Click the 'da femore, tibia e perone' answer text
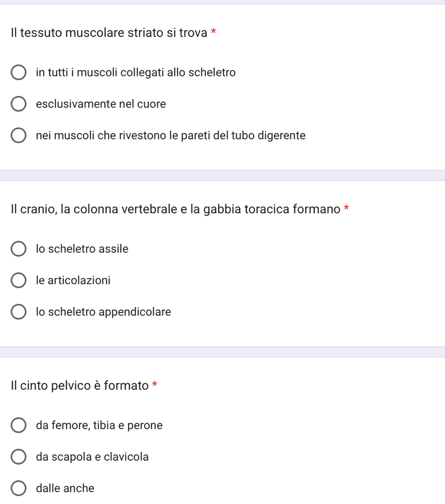Image resolution: width=445 pixels, height=504 pixels. click(x=99, y=425)
